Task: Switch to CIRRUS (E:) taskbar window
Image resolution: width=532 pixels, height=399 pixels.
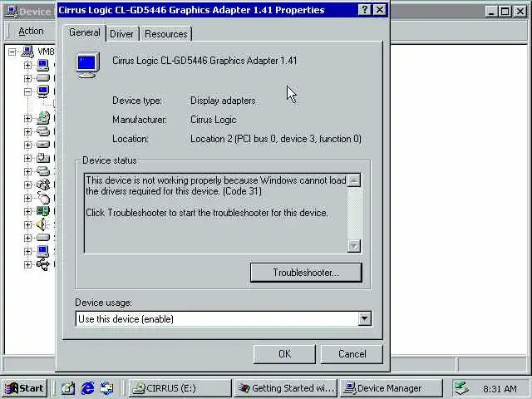Action: click(180, 388)
